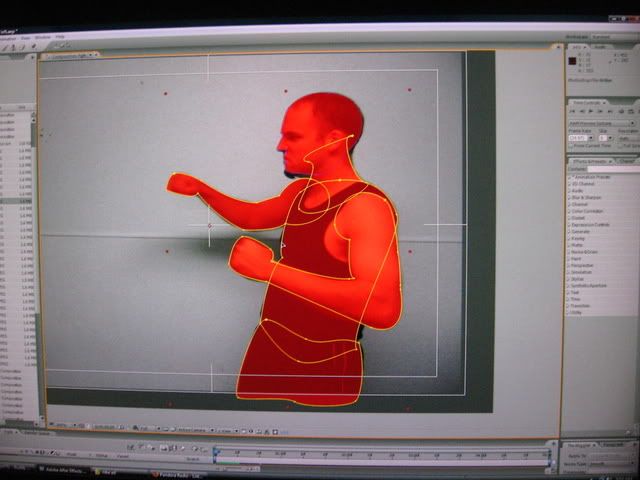Viewport: 640px width, 480px height.
Task: Click the previous frame button in Time Controls
Action: pyautogui.click(x=582, y=111)
